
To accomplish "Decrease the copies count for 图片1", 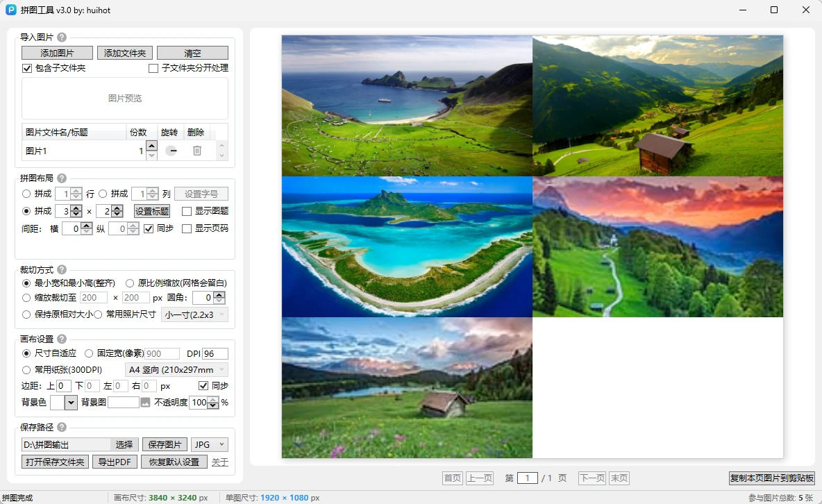I will coord(151,156).
